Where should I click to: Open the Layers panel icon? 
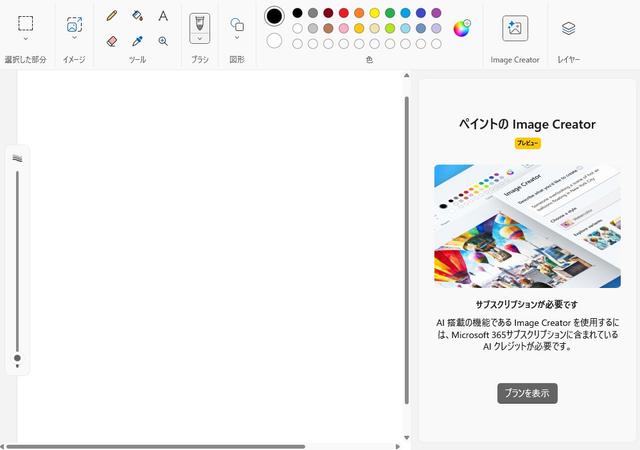coord(569,28)
